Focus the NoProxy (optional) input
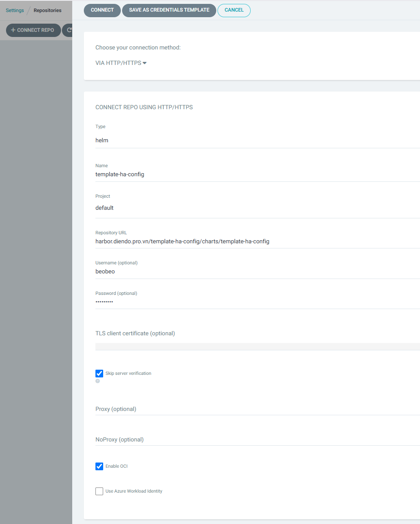Viewport: 420px width, 524px height. pos(257,440)
